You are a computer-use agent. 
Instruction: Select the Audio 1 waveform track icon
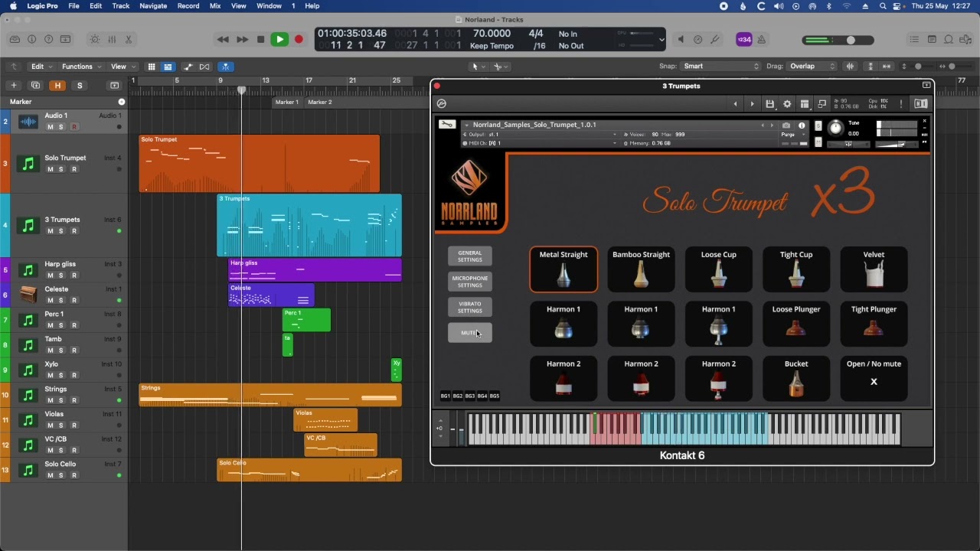coord(28,121)
